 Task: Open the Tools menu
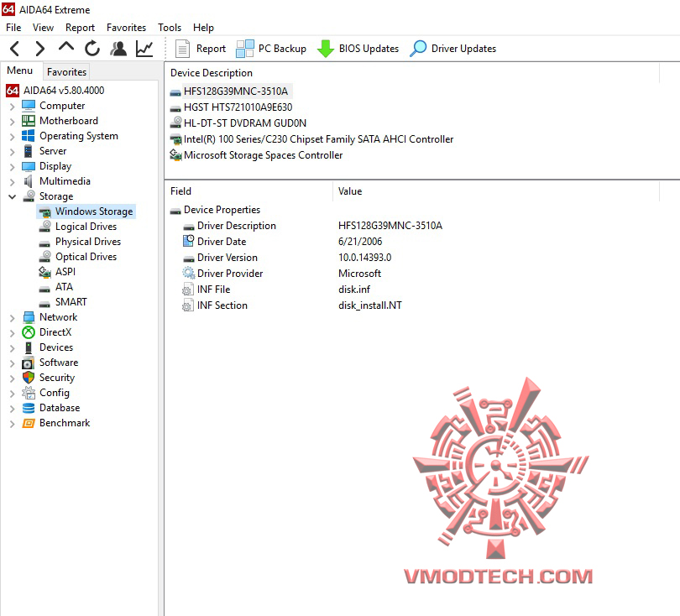[x=170, y=28]
